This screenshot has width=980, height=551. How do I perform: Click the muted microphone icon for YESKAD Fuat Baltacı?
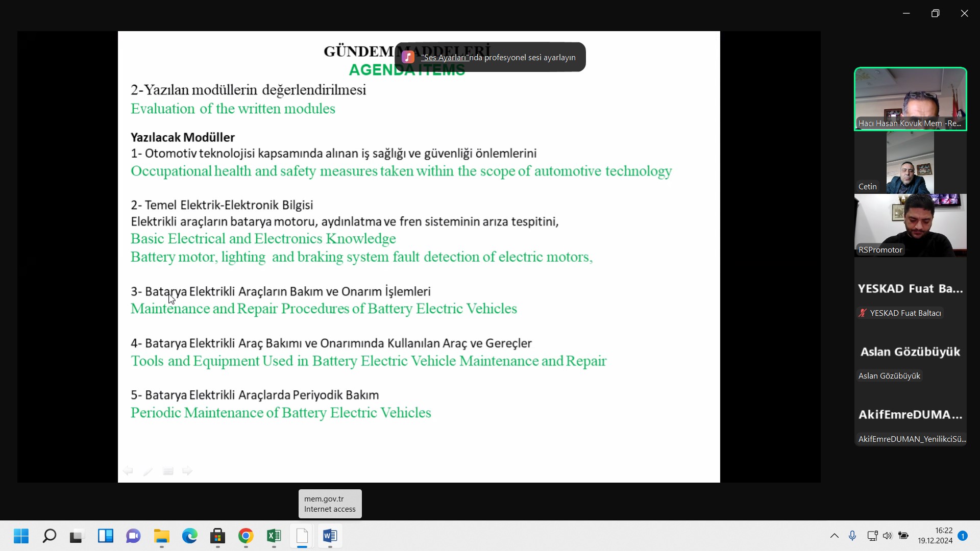coord(863,313)
